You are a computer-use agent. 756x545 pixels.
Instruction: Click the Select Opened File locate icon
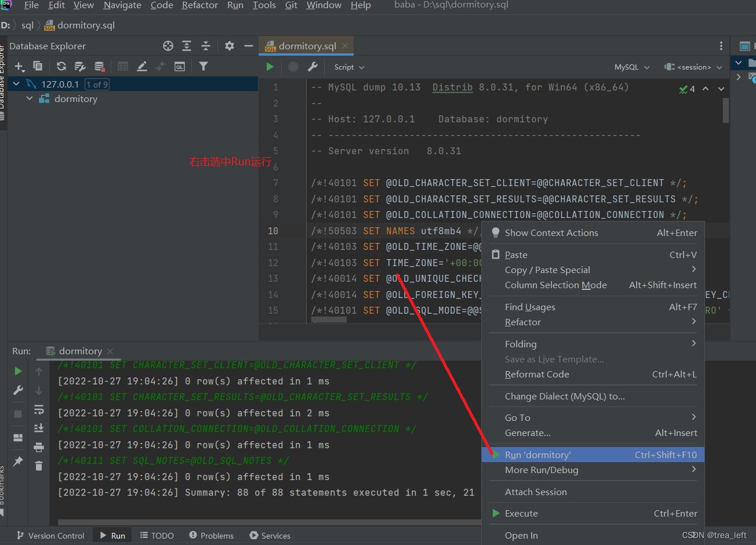point(168,46)
